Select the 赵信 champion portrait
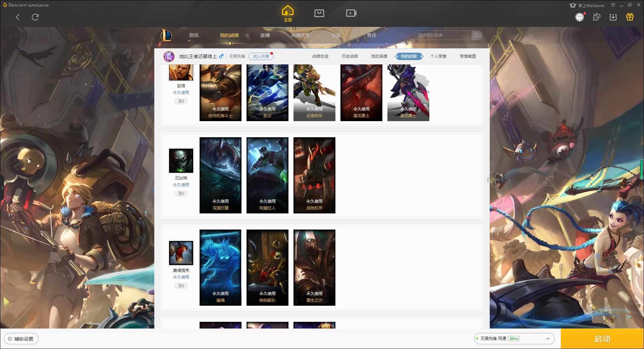 tap(181, 72)
